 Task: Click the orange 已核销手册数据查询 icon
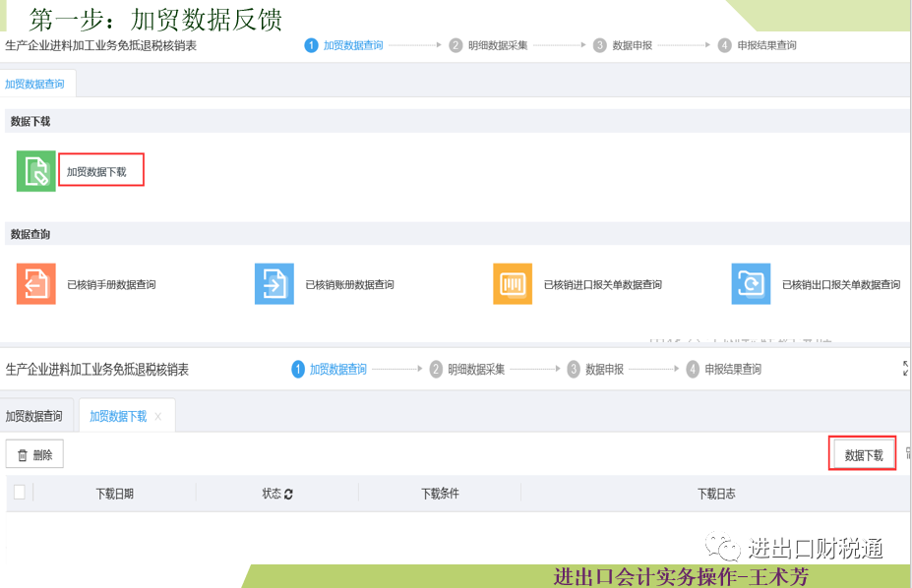(36, 283)
